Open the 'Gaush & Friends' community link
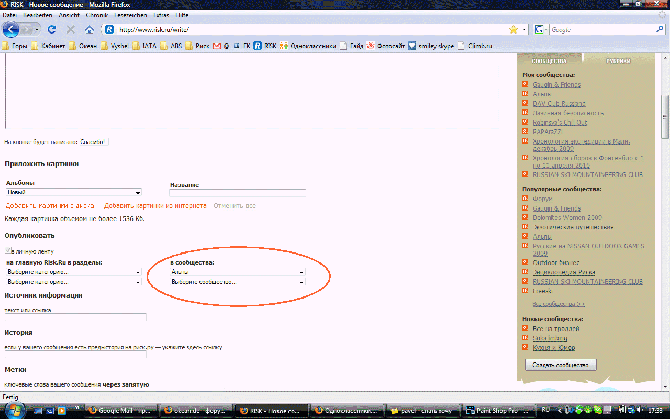Viewport: 670px width, 419px height. pos(558,83)
